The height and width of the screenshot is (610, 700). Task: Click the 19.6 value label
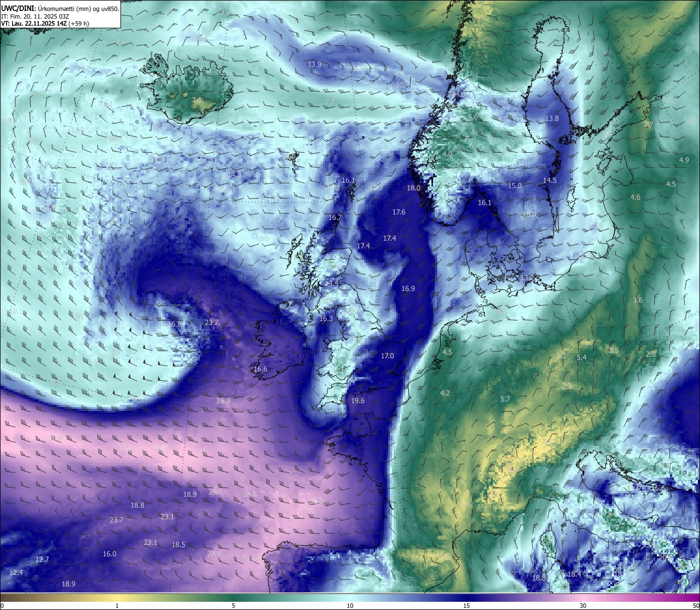(358, 400)
